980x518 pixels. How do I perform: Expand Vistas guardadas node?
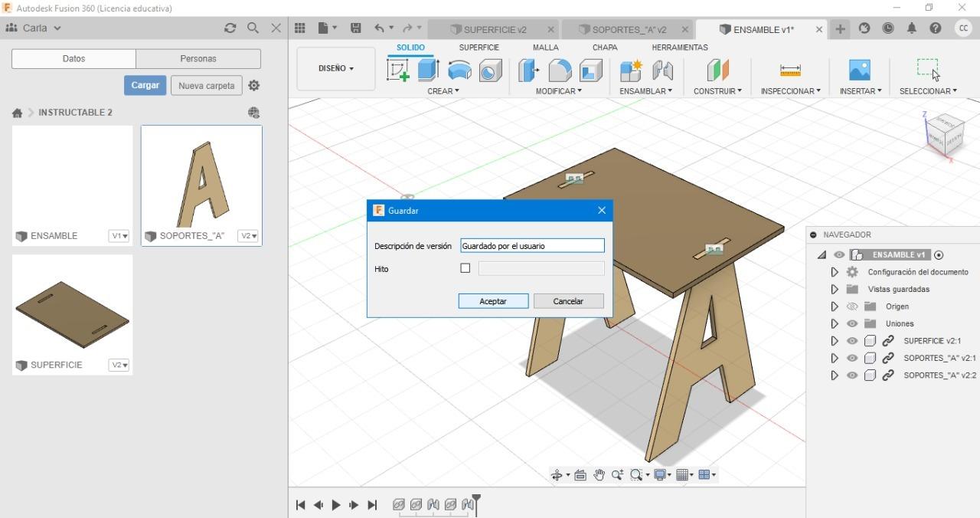pos(835,290)
